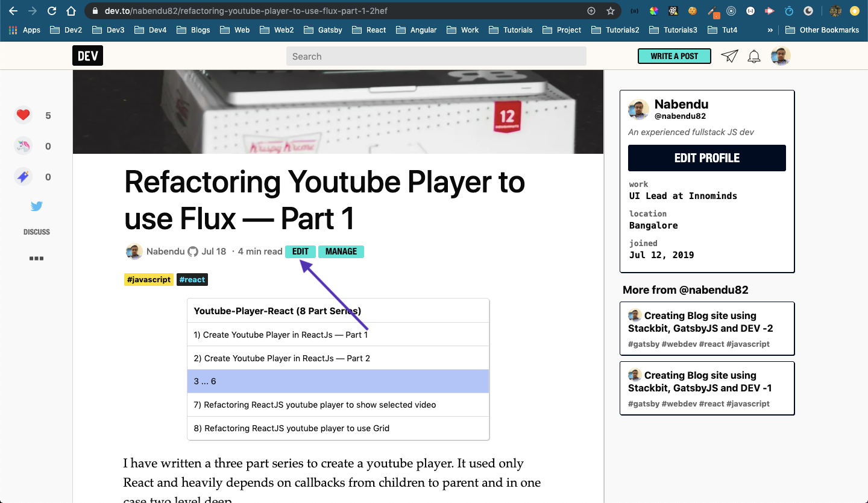868x503 pixels.
Task: Open the Other Bookmarks folder
Action: click(x=823, y=30)
